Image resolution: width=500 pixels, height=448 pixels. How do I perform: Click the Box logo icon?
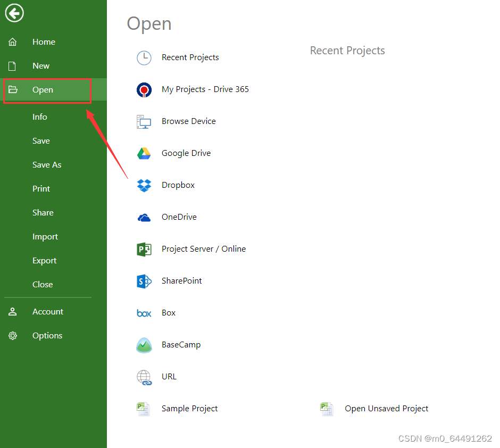pyautogui.click(x=144, y=313)
